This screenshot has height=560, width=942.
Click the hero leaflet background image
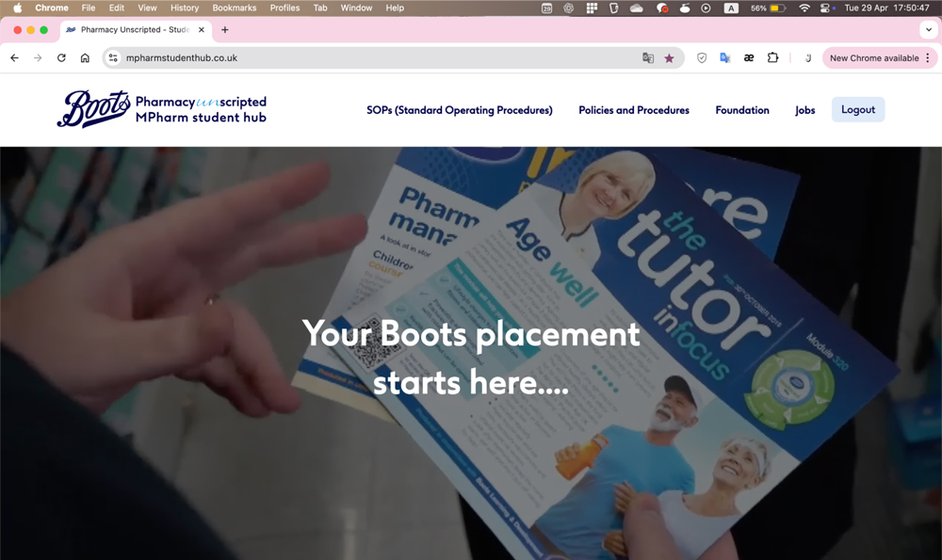click(471, 354)
